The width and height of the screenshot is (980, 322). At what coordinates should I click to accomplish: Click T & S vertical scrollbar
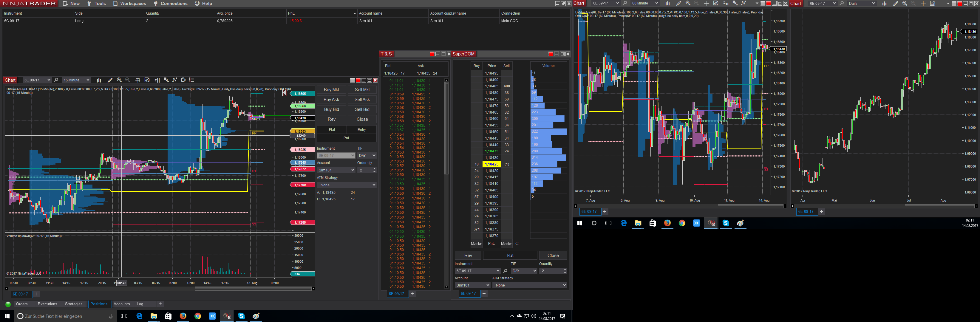tap(446, 184)
